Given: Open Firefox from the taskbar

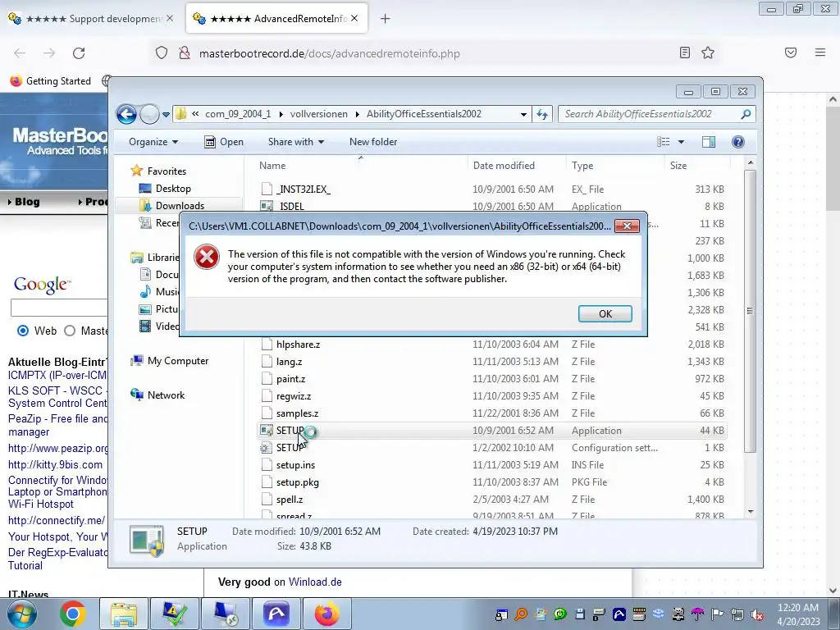Looking at the screenshot, I should pos(326,614).
